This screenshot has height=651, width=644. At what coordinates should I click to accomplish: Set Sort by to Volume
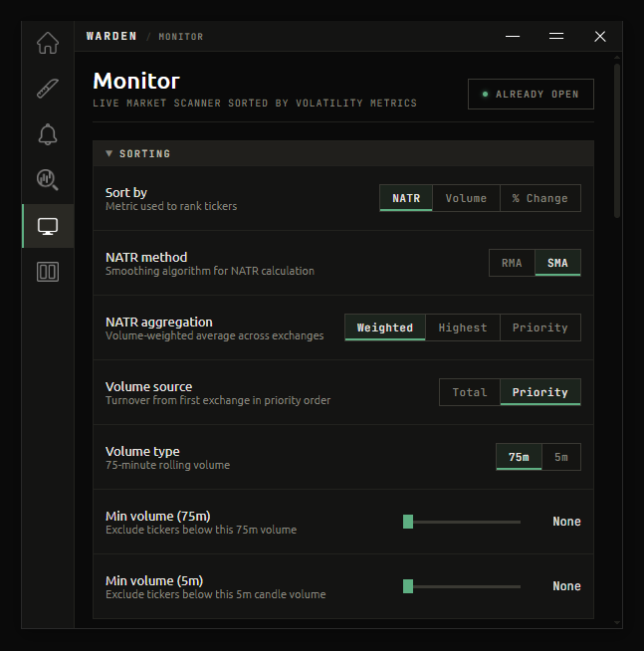[466, 198]
